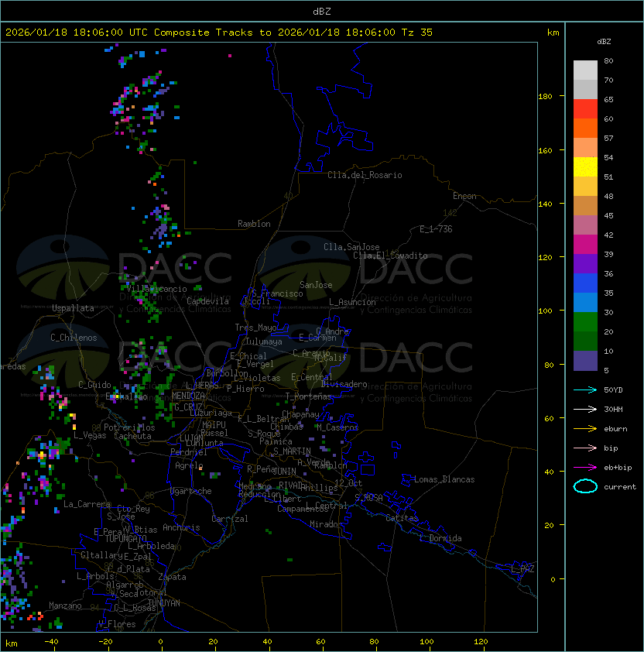644x652 pixels.
Task: Click the Encon place label
Action: pos(464,196)
